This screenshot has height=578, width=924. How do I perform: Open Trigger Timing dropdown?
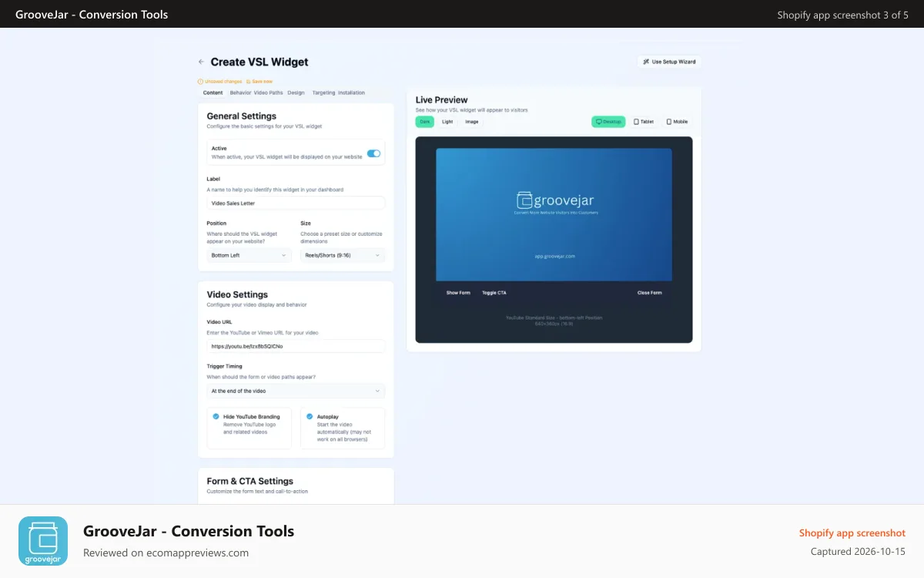[x=296, y=391]
